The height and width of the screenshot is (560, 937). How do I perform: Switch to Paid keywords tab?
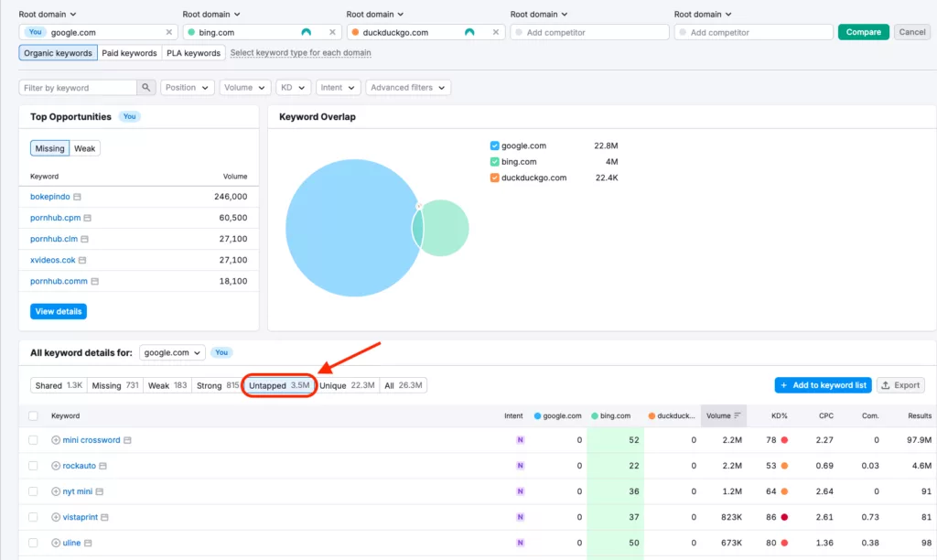point(129,52)
